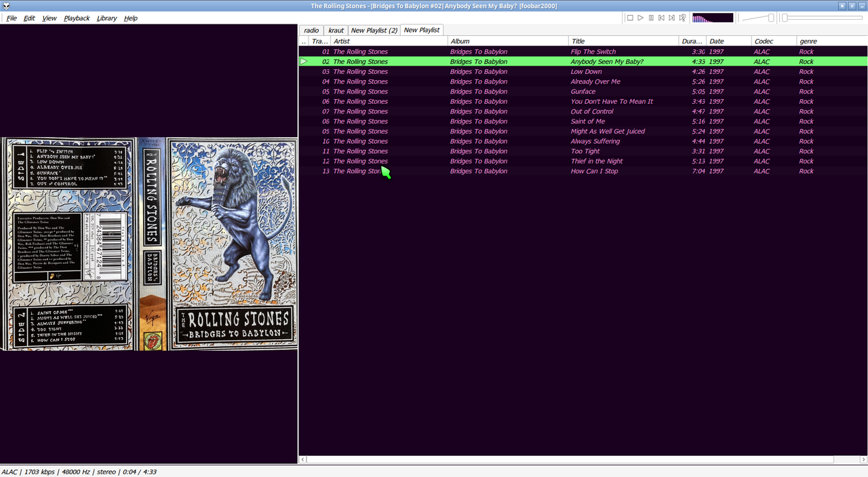The height and width of the screenshot is (477, 868).
Task: Sort by the Duration column header
Action: pos(693,41)
